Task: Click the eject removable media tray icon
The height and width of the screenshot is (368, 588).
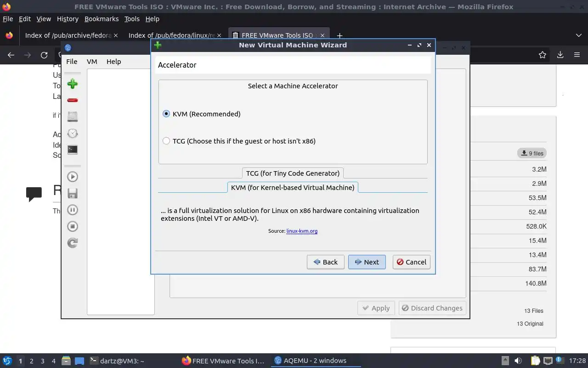Action: point(505,361)
